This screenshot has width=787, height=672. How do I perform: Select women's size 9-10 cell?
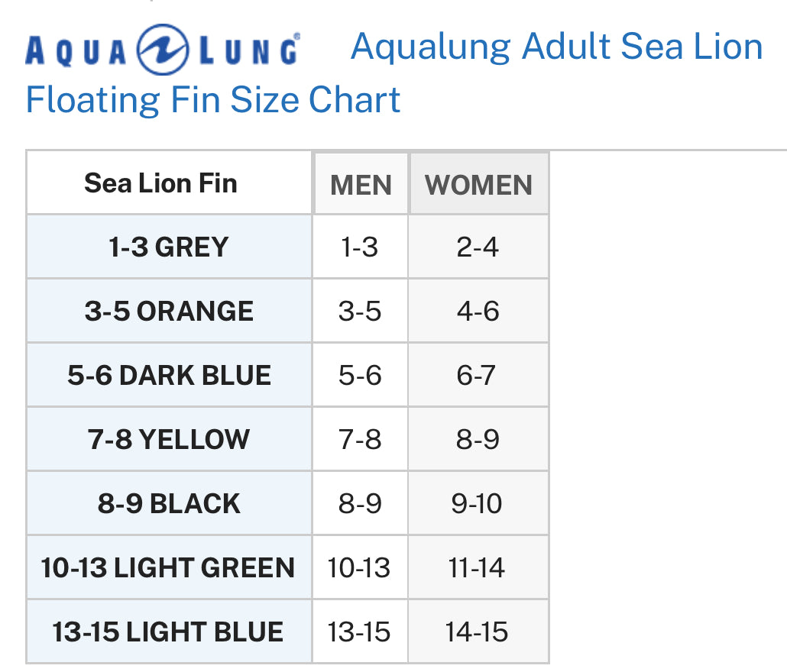click(x=478, y=504)
